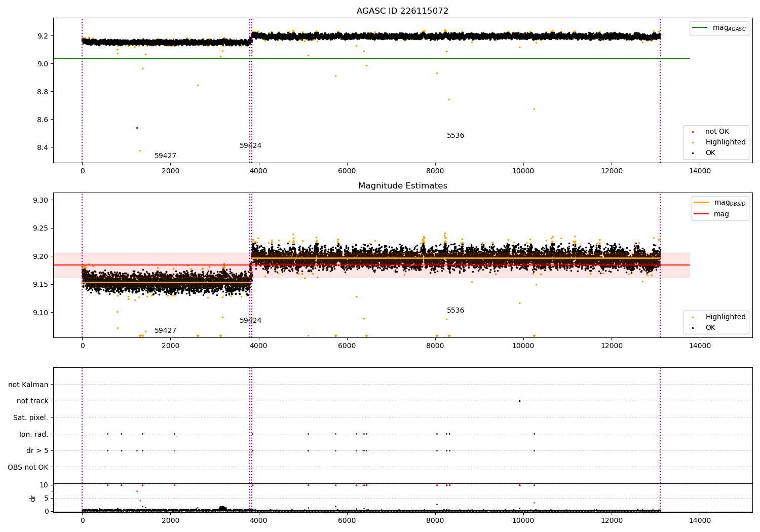Screen dimensions: 760x532
Task: Click the "dr > 5" row label
Action: pyautogui.click(x=37, y=451)
